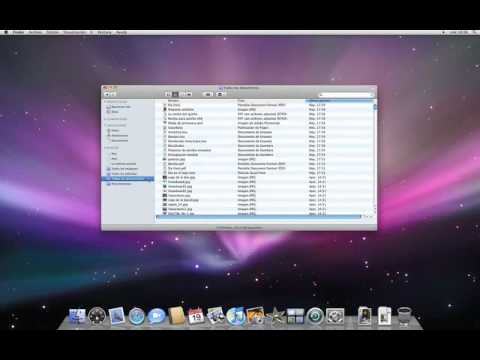Sort by Última apertura column
Image resolution: width=480 pixels, height=360 pixels.
(339, 101)
